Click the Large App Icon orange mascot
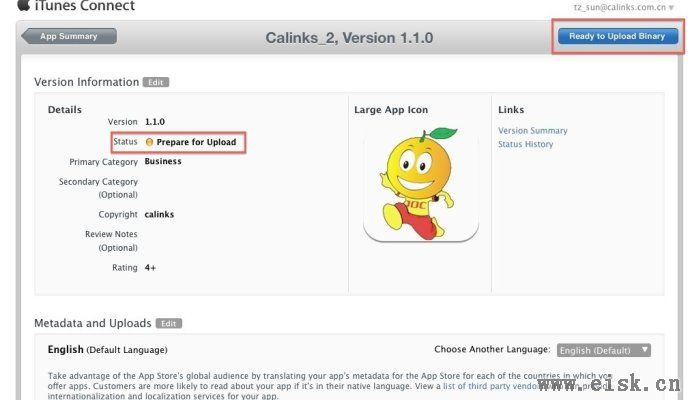690x400 pixels. click(421, 184)
